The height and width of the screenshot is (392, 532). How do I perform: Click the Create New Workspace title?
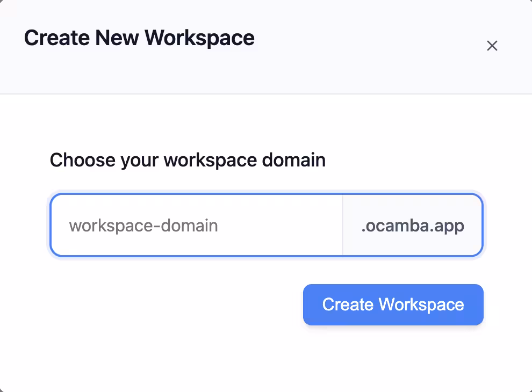[x=139, y=38]
